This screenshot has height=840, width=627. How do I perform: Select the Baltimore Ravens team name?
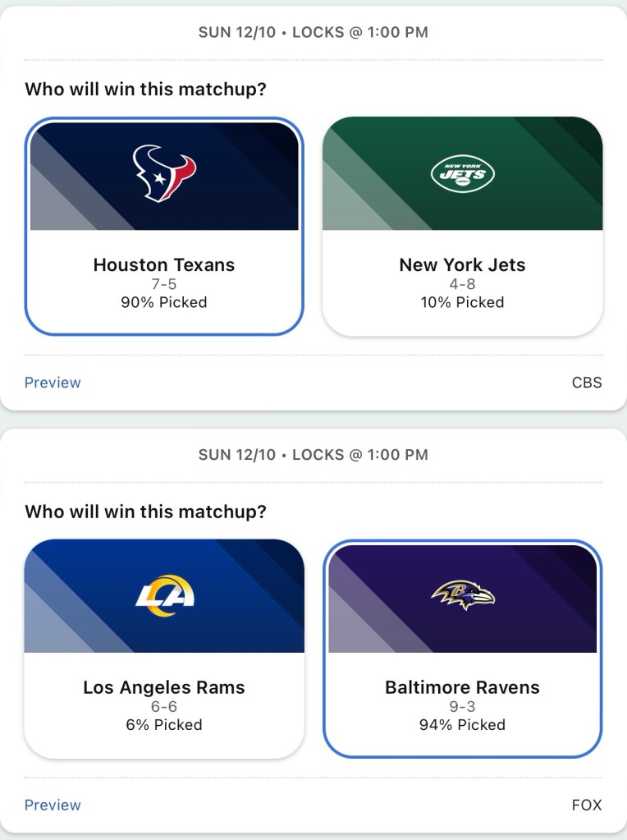coord(462,687)
